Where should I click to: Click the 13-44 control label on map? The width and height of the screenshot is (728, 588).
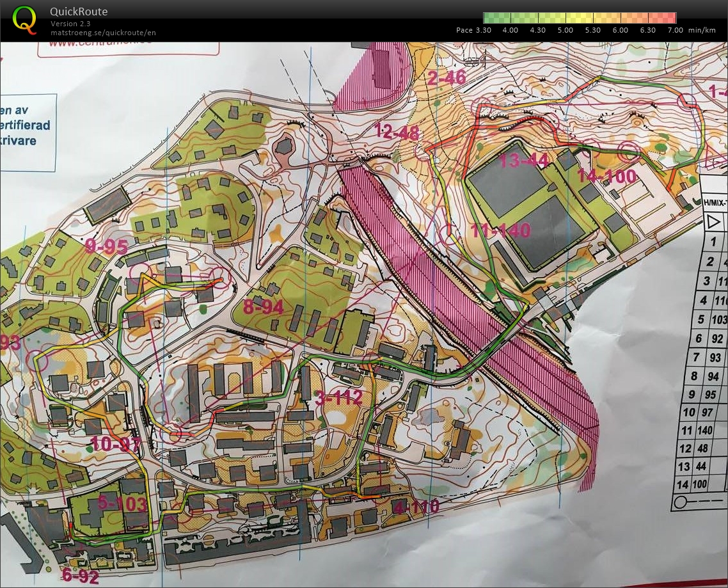525,160
